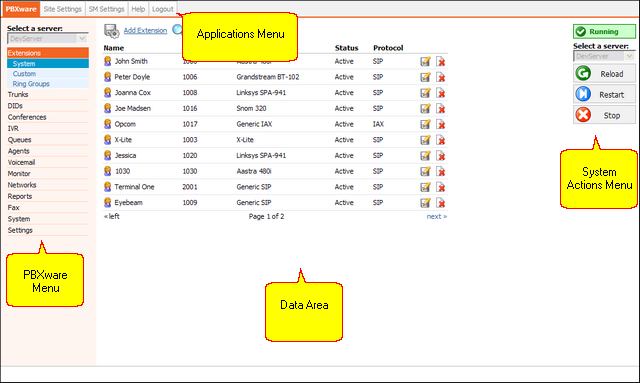The image size is (640, 383).
Task: Open the Help tab
Action: tap(138, 9)
